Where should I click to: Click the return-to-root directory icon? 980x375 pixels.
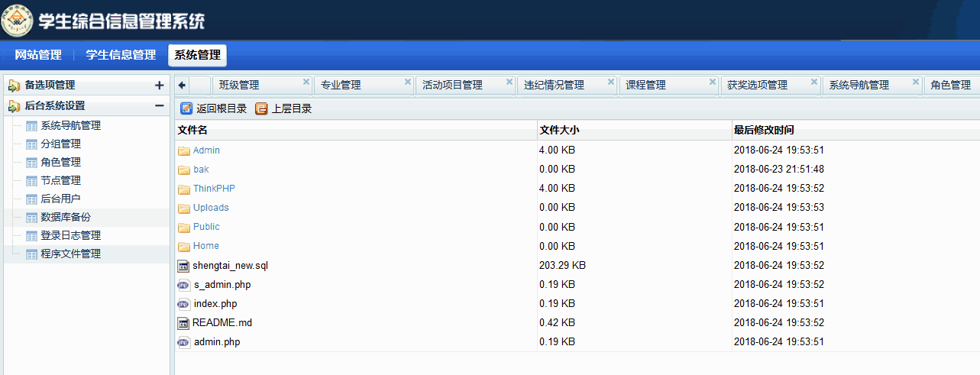coord(186,108)
